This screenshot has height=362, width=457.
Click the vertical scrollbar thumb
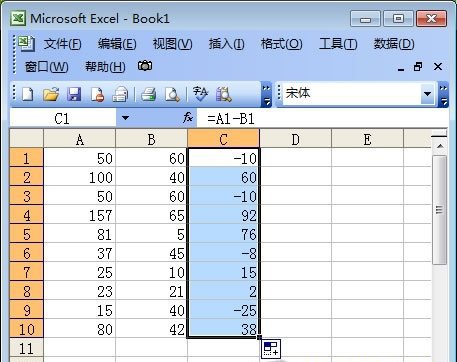(439, 210)
